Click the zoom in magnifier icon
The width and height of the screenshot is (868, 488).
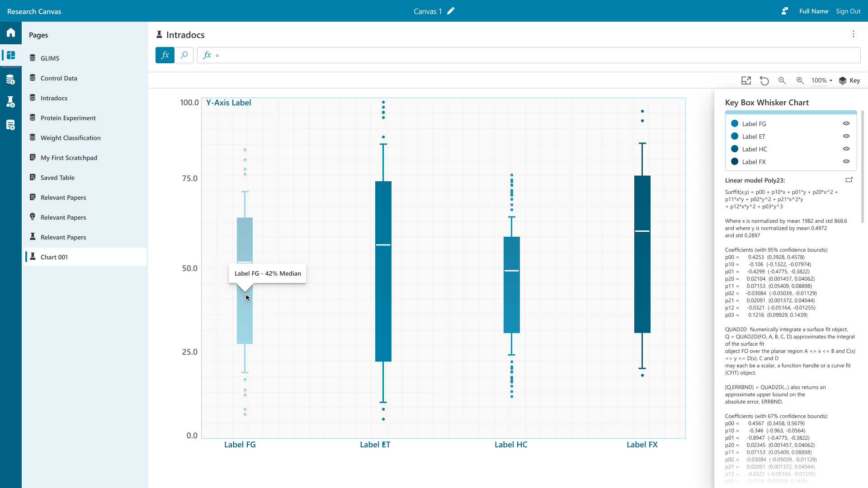(x=800, y=80)
